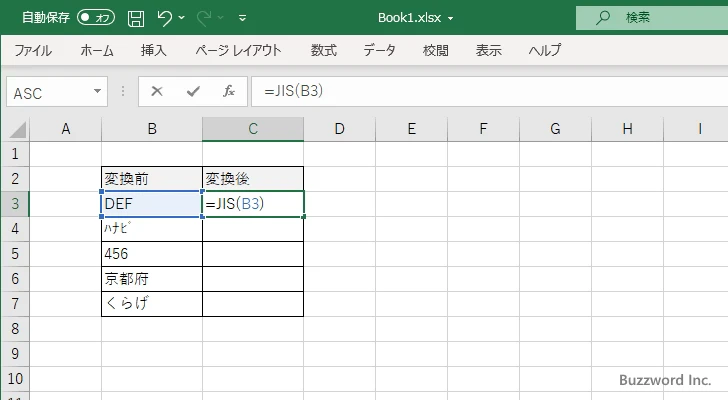Confirm formula with checkmark icon
This screenshot has width=728, height=400.
click(193, 91)
